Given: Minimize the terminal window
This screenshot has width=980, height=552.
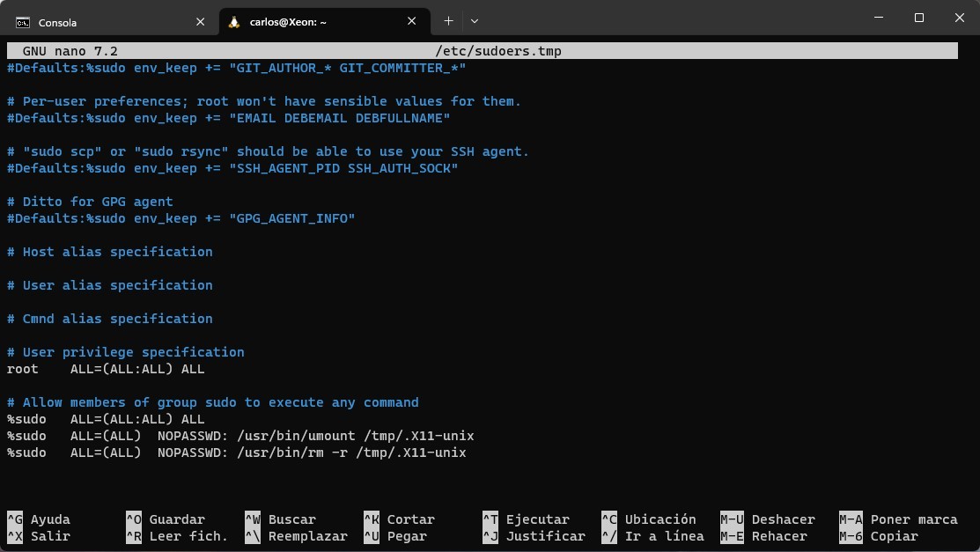Looking at the screenshot, I should (x=878, y=18).
